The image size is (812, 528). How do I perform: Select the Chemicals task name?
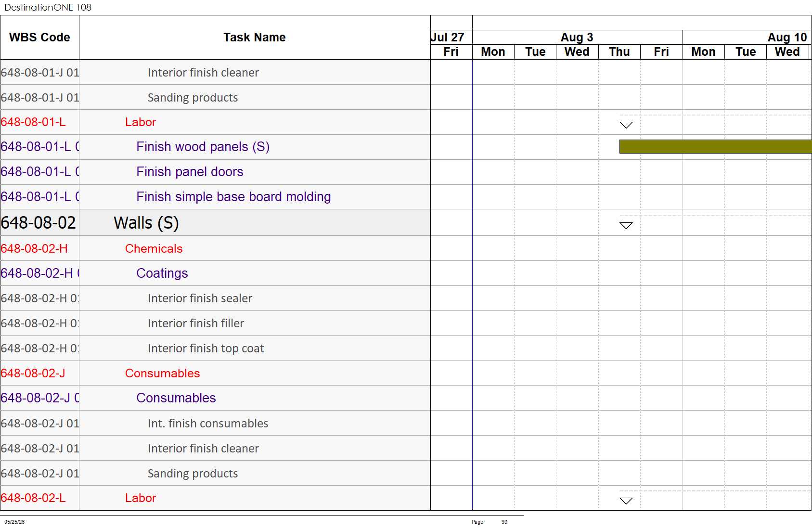154,249
